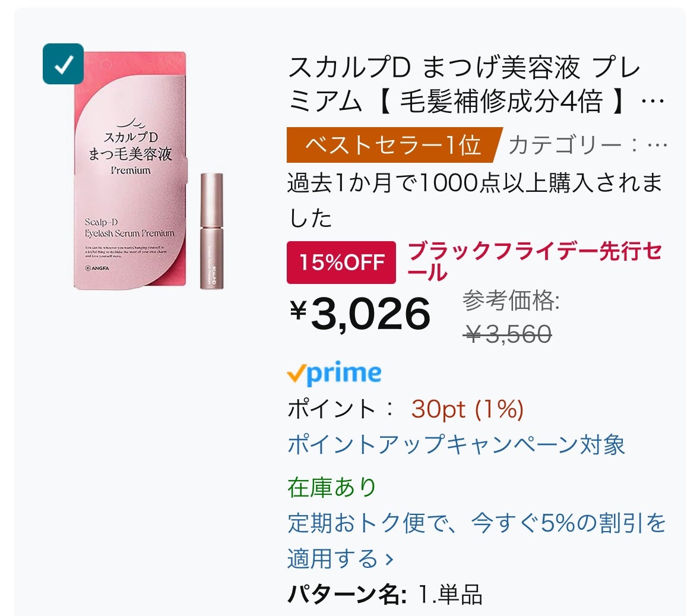Click the 参考価格 label
This screenshot has height=616, width=700.
511,301
